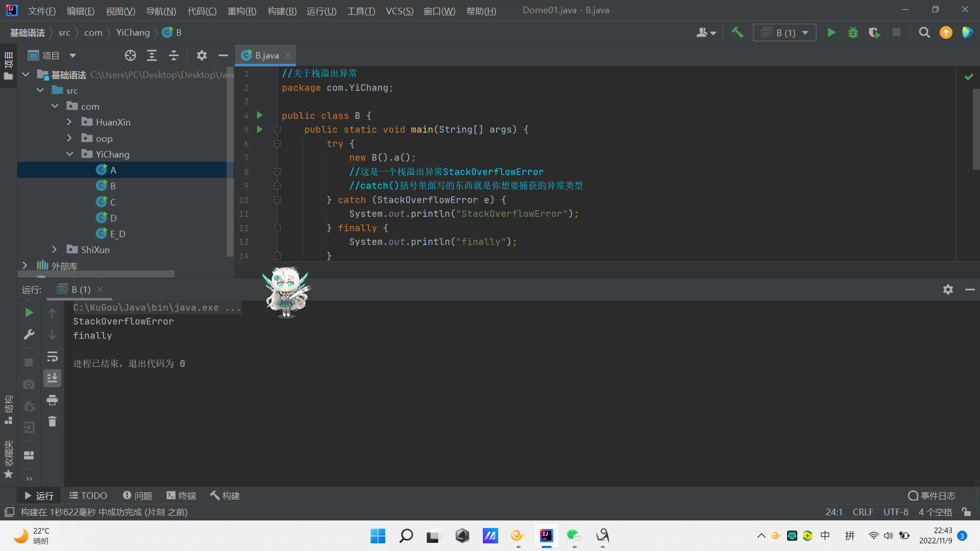Click the UTF-8 encoding in status bar
Screen dimensions: 980x551
(x=895, y=512)
